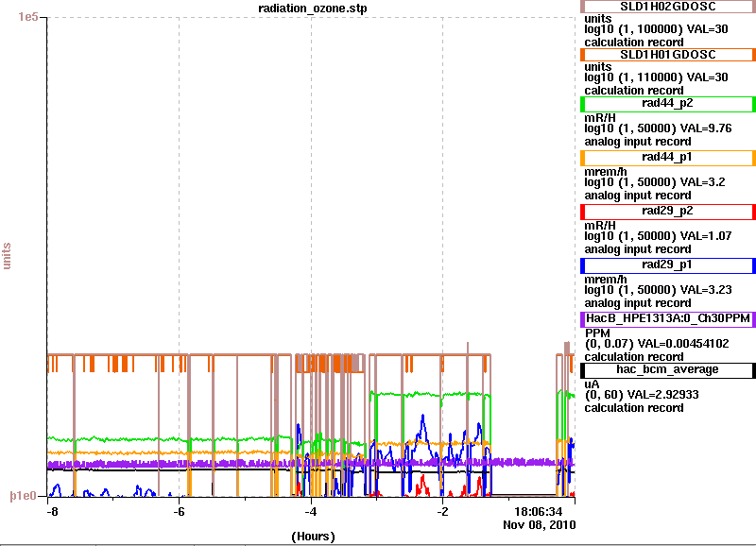
Task: Select the SLD1H02GDOSC curve legend button
Action: pyautogui.click(x=668, y=7)
